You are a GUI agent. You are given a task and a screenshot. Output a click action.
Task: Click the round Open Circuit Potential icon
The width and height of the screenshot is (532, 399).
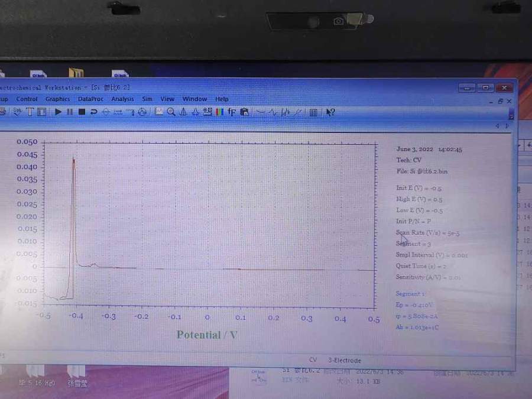pyautogui.click(x=142, y=112)
